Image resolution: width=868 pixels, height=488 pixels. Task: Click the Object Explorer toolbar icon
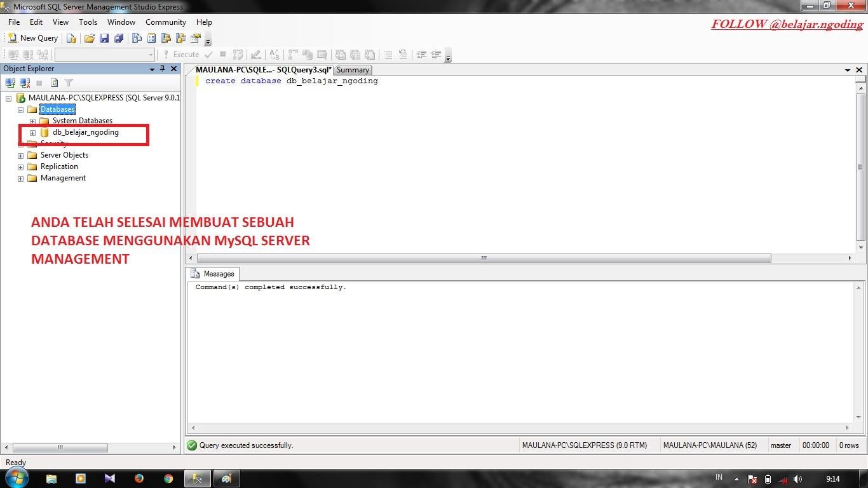166,38
